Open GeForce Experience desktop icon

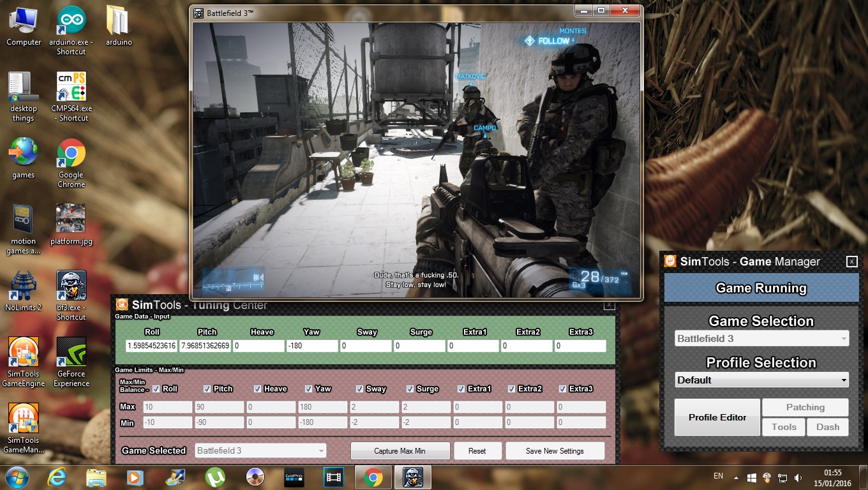(x=71, y=362)
